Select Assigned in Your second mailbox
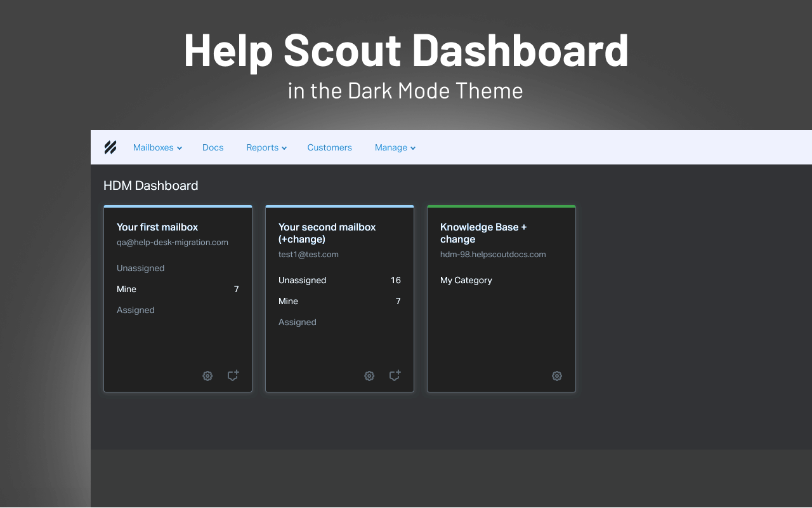Screen dimensions: 812x508 click(297, 322)
